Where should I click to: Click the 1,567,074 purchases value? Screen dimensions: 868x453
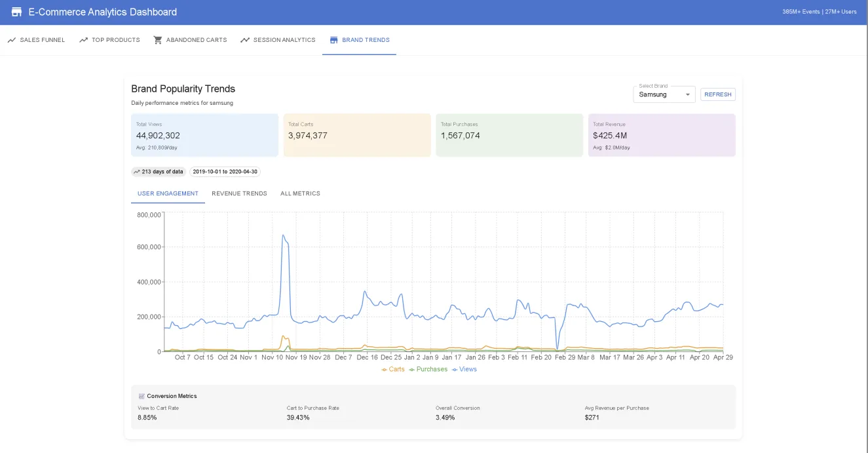point(461,136)
